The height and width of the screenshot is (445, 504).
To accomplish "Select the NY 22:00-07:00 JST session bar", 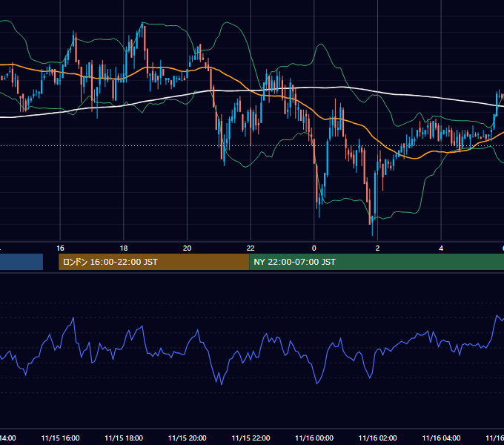I will tap(377, 262).
